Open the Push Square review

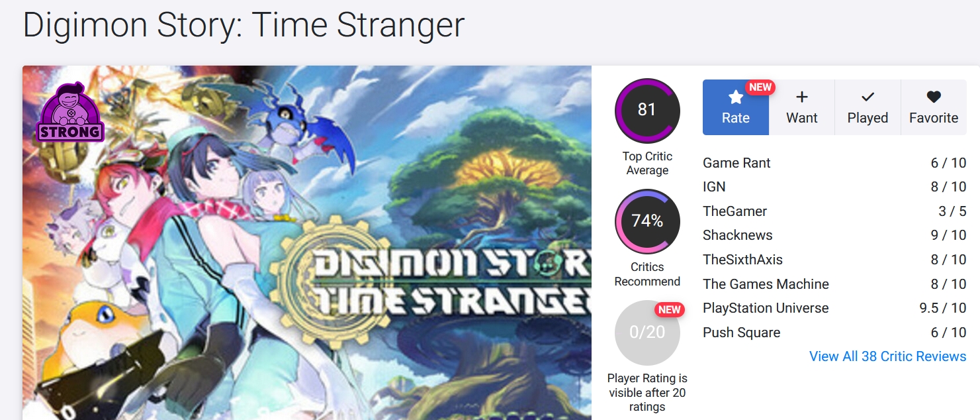pos(741,333)
